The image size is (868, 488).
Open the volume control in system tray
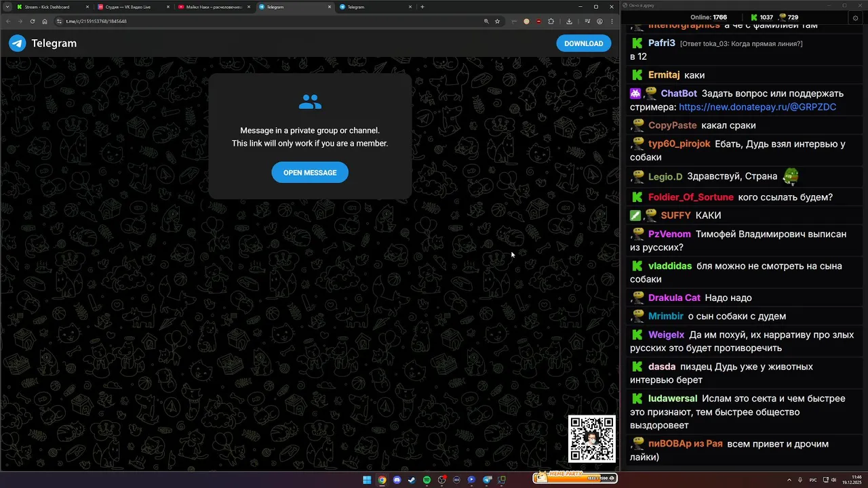pyautogui.click(x=833, y=480)
